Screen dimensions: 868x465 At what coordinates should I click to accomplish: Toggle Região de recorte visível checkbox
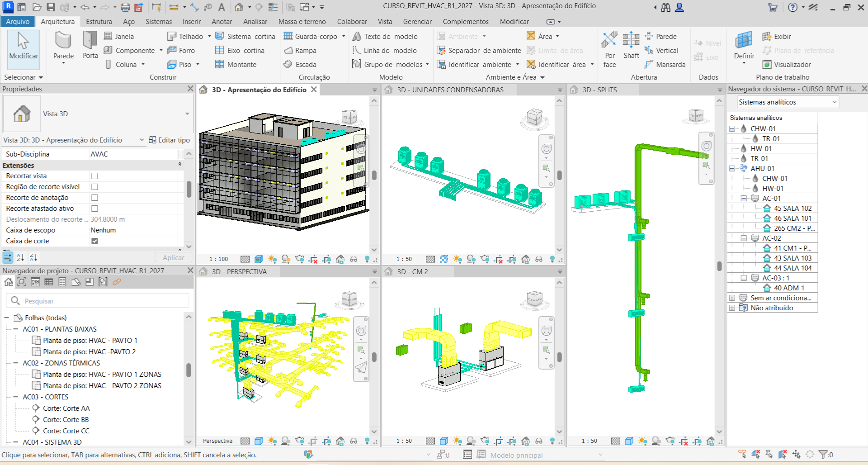click(x=94, y=187)
